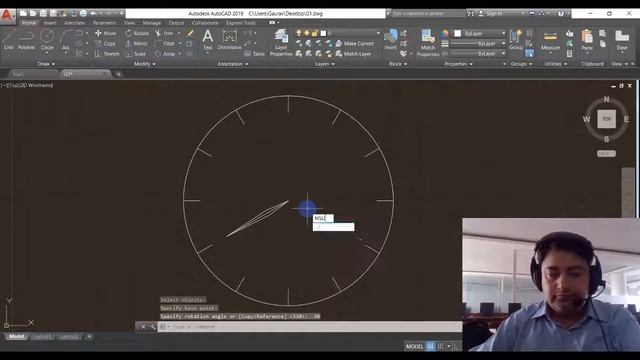Activate the Move command
640x360 pixels.
105,33
